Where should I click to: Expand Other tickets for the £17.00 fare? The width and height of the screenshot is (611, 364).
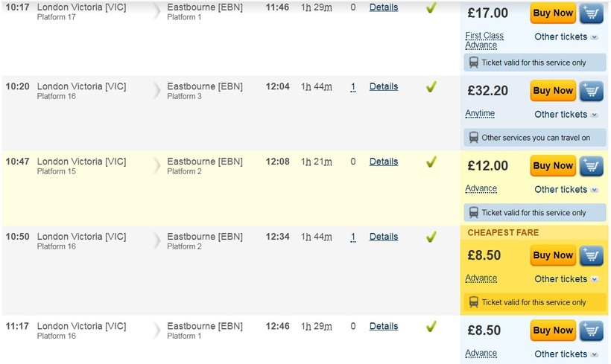coord(566,37)
